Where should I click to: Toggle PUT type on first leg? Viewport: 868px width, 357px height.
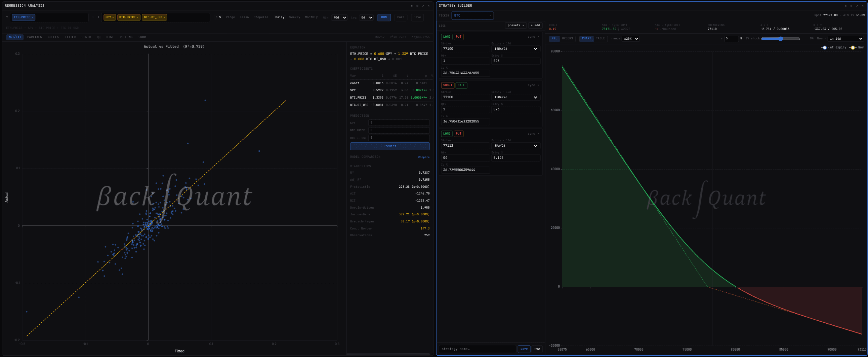coord(459,37)
